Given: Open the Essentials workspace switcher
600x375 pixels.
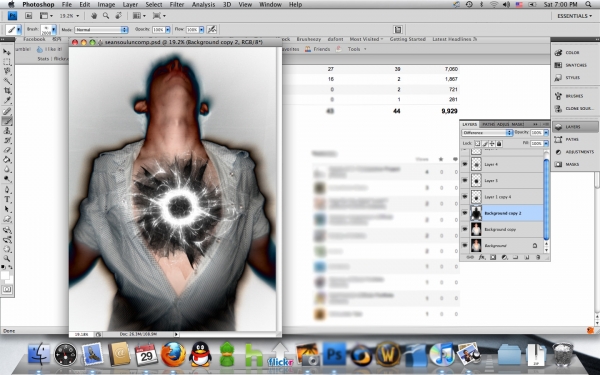Looking at the screenshot, I should click(x=574, y=16).
